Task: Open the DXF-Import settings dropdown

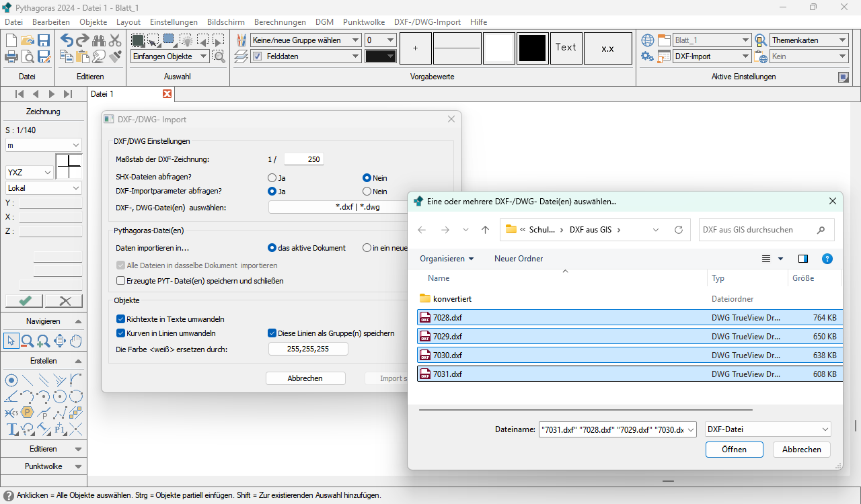Action: pos(712,56)
